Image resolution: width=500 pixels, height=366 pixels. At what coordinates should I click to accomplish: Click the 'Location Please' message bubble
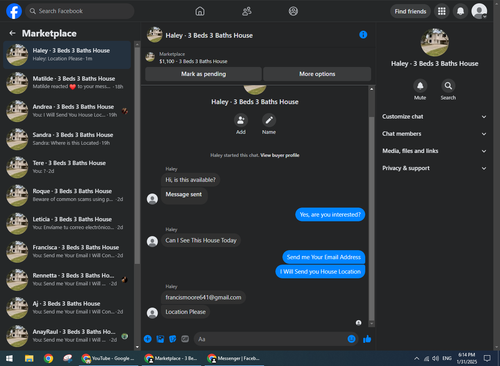pos(186,312)
